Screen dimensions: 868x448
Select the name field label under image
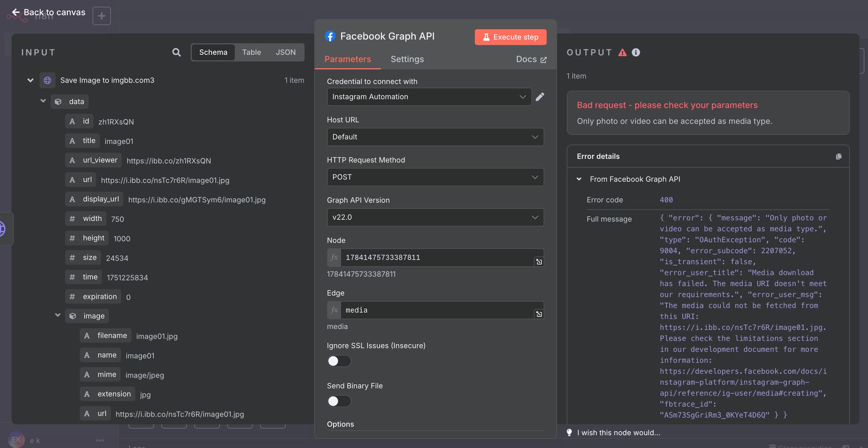click(107, 355)
